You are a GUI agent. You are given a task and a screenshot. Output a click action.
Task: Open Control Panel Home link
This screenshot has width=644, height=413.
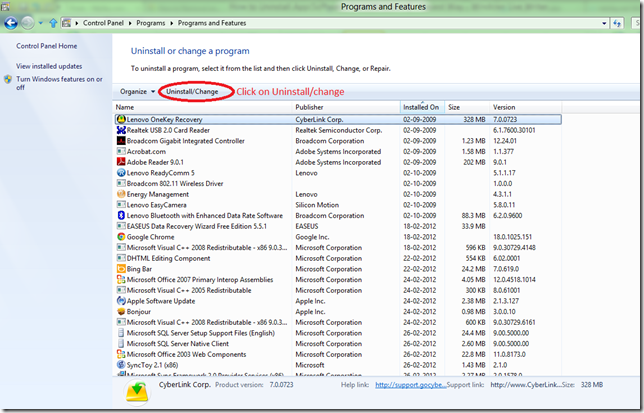46,46
